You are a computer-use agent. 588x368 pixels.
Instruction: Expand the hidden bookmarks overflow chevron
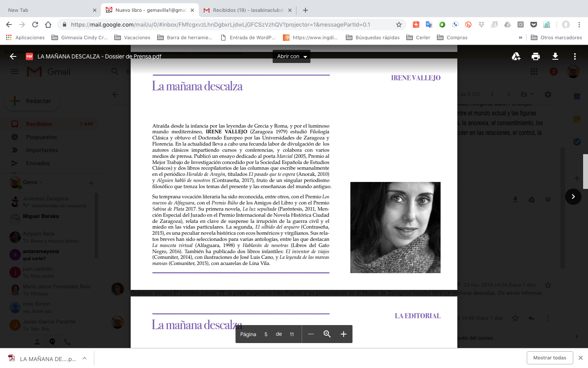pyautogui.click(x=520, y=38)
